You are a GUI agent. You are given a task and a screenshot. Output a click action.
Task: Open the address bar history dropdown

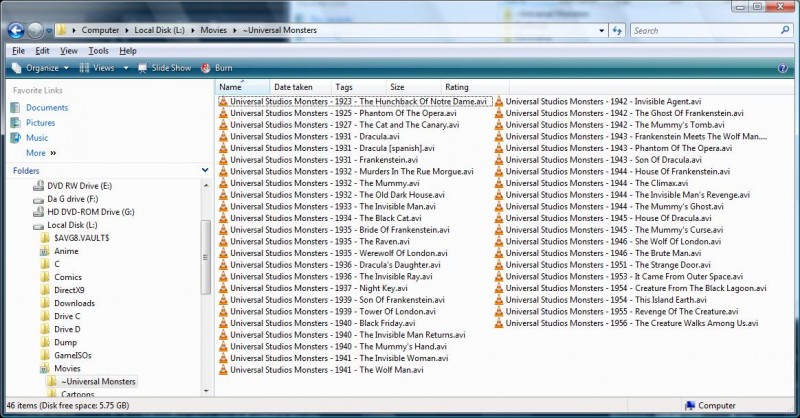point(602,31)
